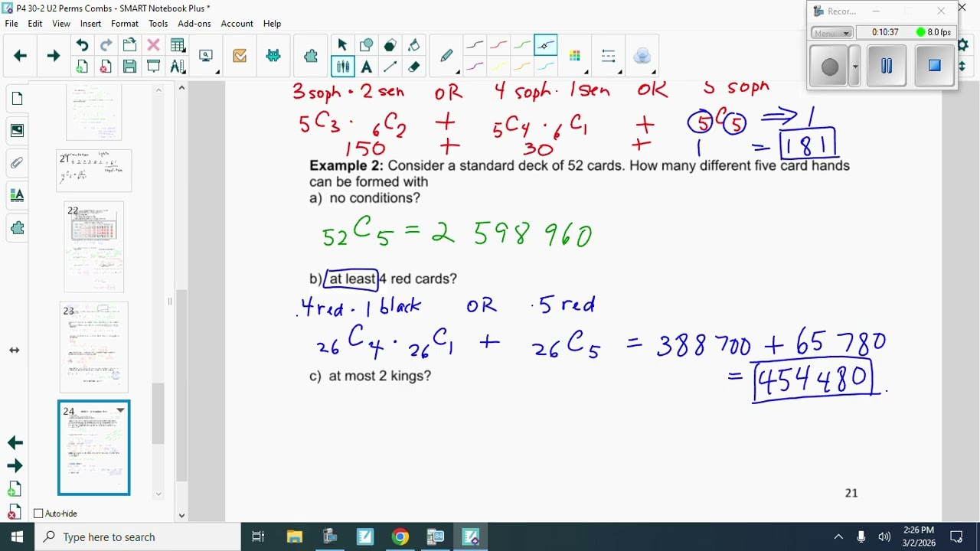Open the view screens dropdown

(x=206, y=56)
